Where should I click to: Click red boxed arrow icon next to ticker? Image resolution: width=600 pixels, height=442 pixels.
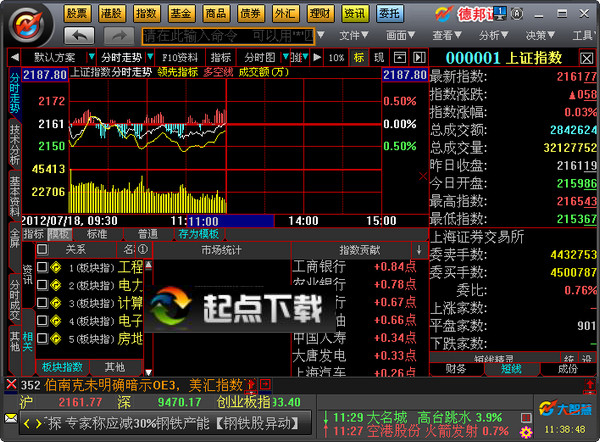pyautogui.click(x=265, y=384)
